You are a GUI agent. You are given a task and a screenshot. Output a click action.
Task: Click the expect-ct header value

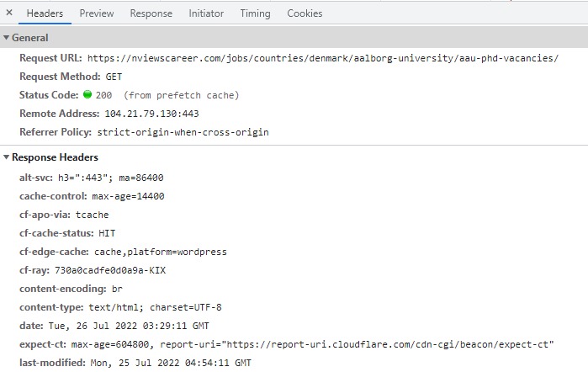tap(312, 344)
